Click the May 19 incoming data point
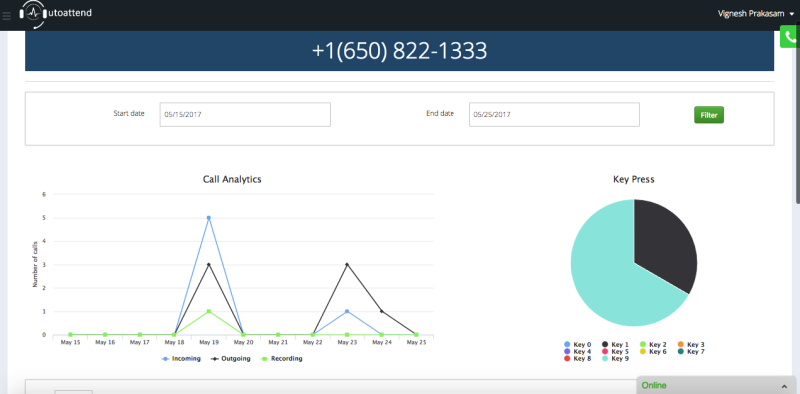 [209, 218]
